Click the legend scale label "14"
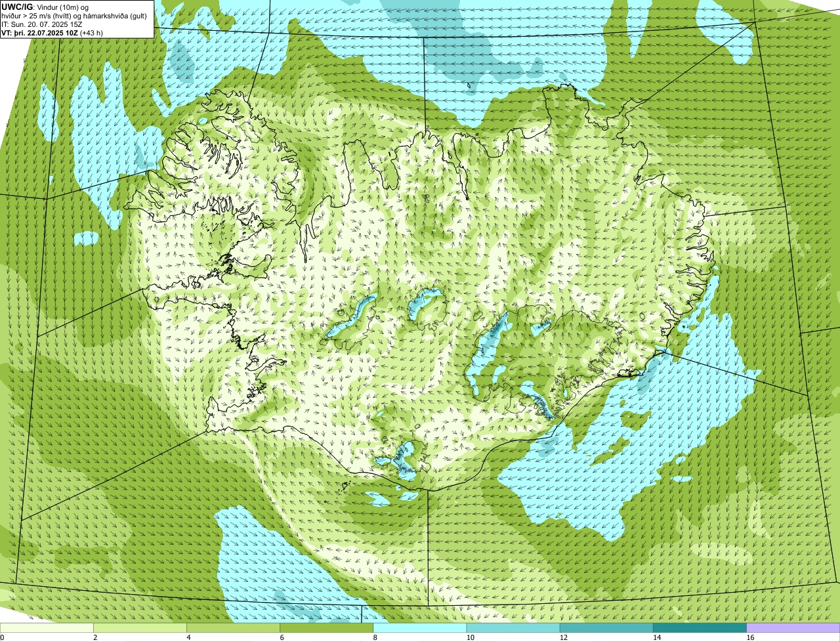The height and width of the screenshot is (642, 840). click(x=656, y=637)
